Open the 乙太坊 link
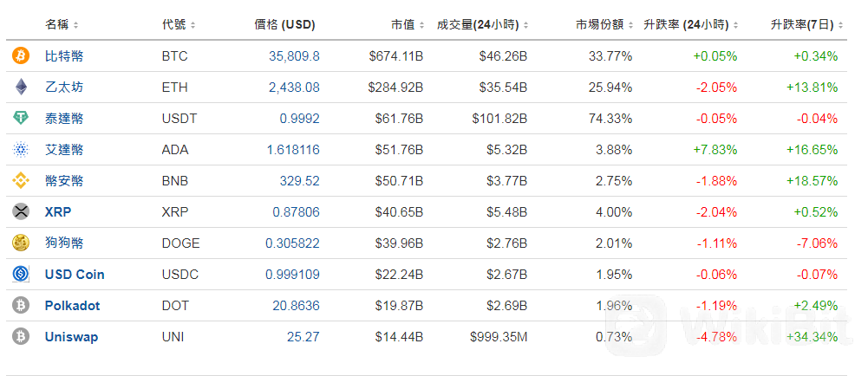The width and height of the screenshot is (868, 376). pyautogui.click(x=64, y=87)
